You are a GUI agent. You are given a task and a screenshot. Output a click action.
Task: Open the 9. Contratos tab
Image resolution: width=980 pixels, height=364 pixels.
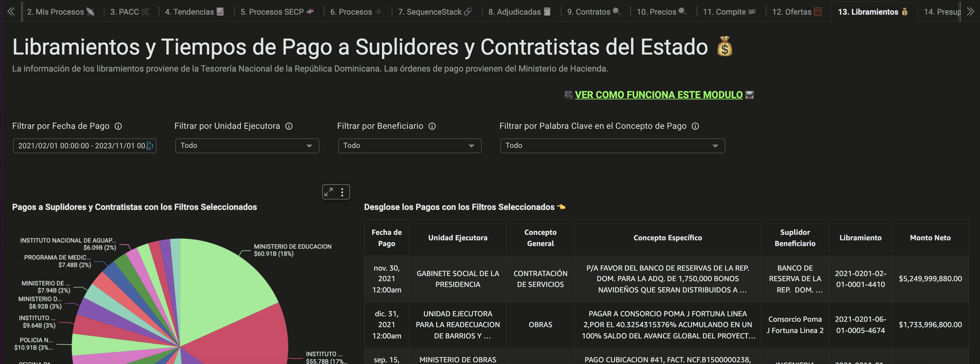click(x=594, y=12)
